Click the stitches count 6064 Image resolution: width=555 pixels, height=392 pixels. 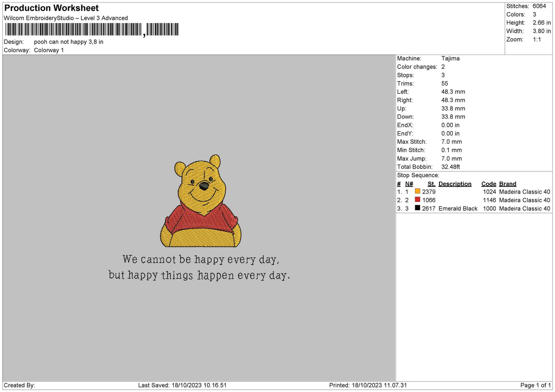(x=539, y=6)
